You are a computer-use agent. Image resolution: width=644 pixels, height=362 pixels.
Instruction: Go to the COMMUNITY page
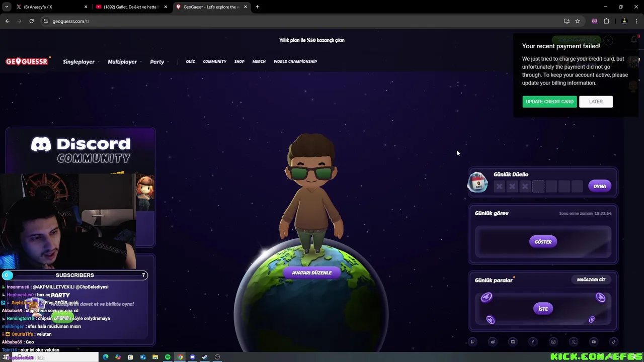click(x=215, y=61)
